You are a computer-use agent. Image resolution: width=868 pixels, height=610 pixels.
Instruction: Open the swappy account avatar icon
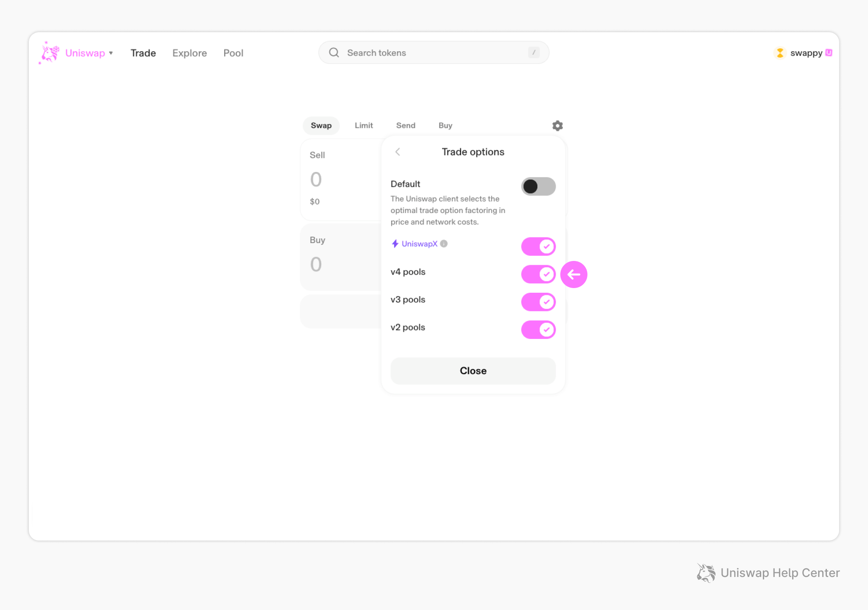tap(780, 53)
